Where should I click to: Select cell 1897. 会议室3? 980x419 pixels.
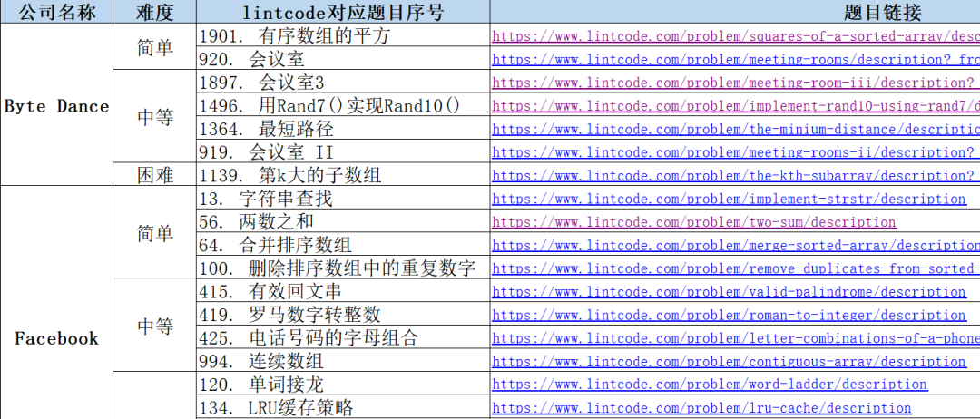click(x=343, y=83)
